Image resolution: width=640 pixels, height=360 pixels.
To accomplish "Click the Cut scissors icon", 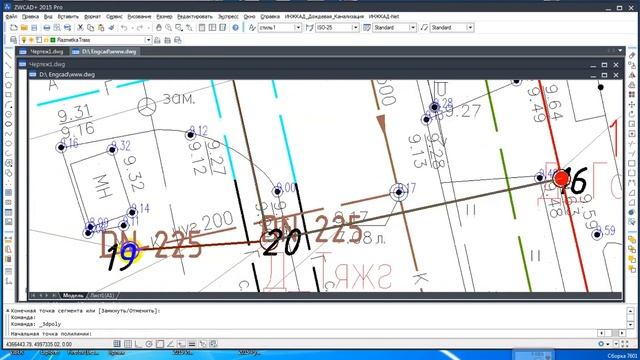I will [80, 27].
